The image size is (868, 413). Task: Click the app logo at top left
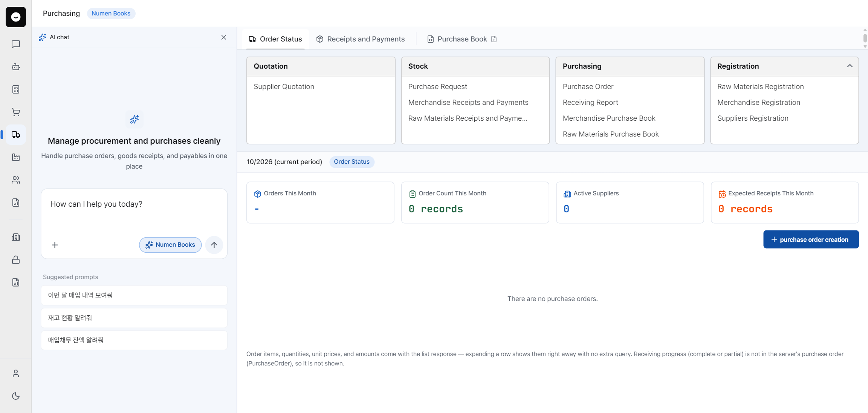[16, 17]
